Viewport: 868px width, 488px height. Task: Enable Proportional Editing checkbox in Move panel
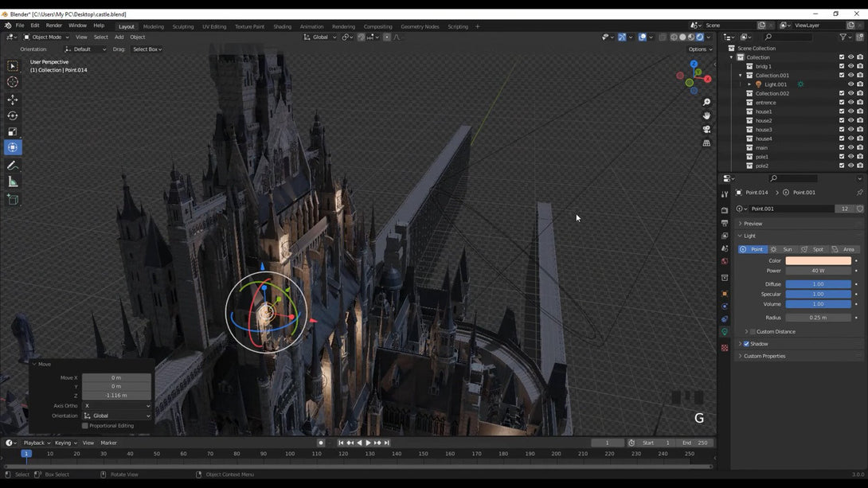point(84,425)
